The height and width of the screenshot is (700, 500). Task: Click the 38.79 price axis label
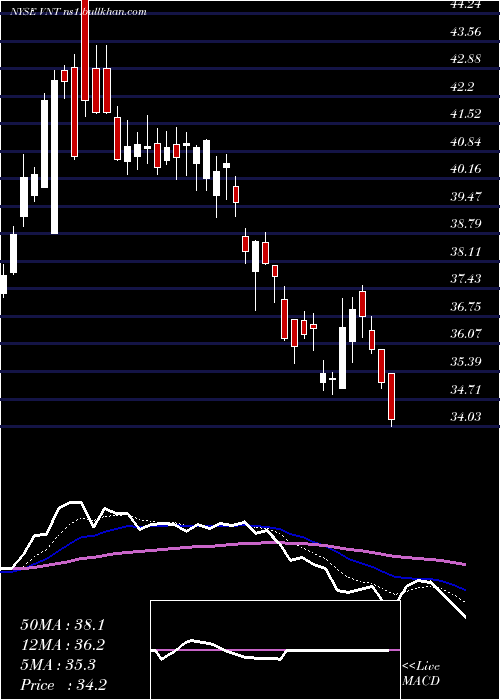tap(467, 224)
